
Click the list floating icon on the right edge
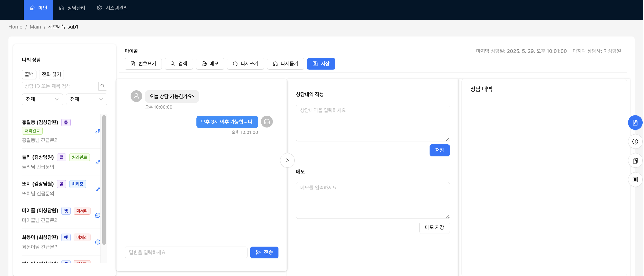coord(635,180)
